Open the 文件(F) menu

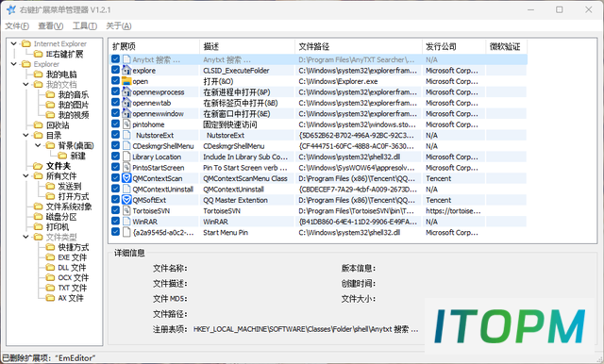tap(17, 25)
